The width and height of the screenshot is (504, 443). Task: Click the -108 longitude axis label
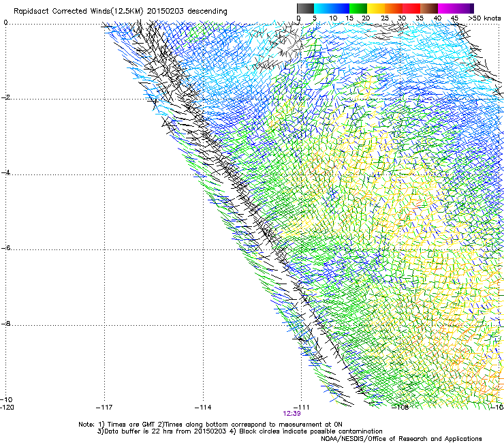[400, 408]
